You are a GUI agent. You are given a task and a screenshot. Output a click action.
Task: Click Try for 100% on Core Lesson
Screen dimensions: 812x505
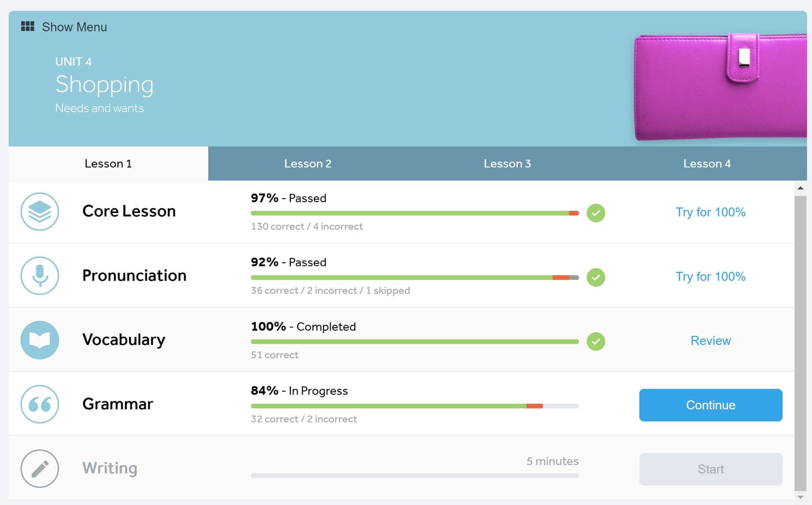tap(710, 212)
